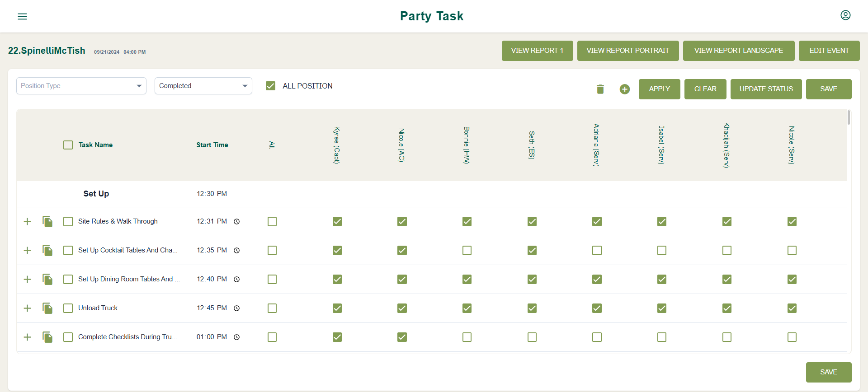Uncheck the ALL POSITION checkbox

[270, 86]
